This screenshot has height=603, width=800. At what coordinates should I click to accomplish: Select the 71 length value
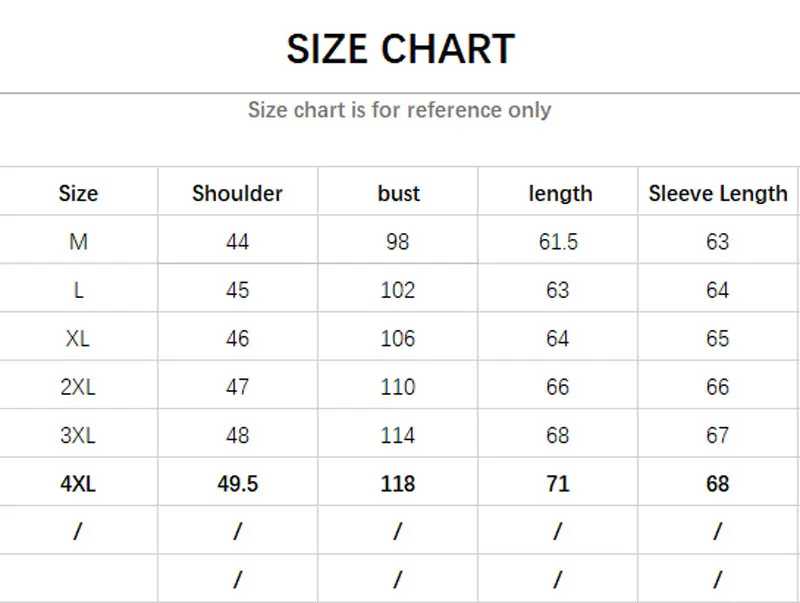tap(558, 484)
